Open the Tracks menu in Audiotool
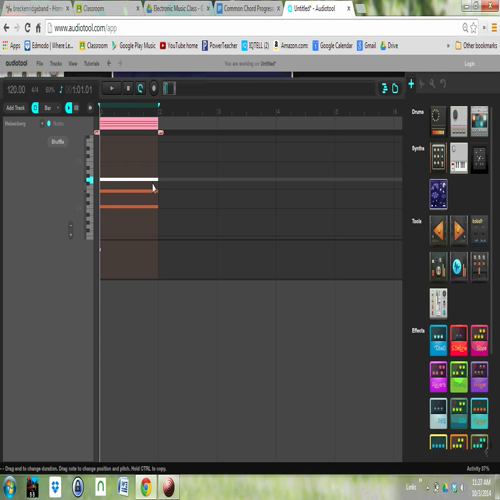Image resolution: width=500 pixels, height=500 pixels. [56, 64]
